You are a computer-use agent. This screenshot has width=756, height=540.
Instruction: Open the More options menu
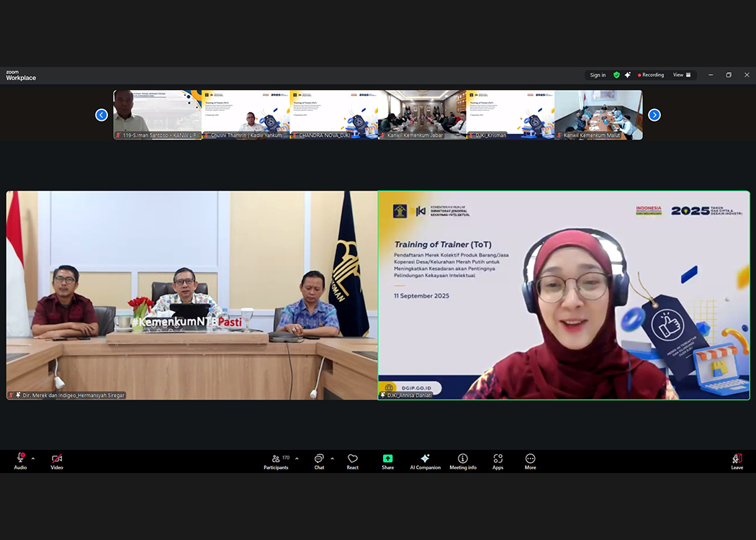[x=530, y=461]
